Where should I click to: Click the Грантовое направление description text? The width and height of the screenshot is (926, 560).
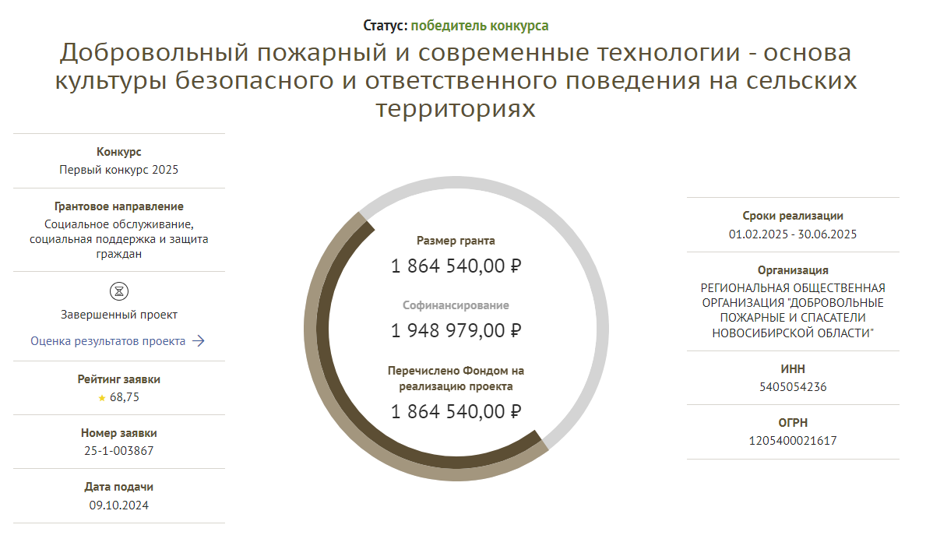tap(118, 239)
